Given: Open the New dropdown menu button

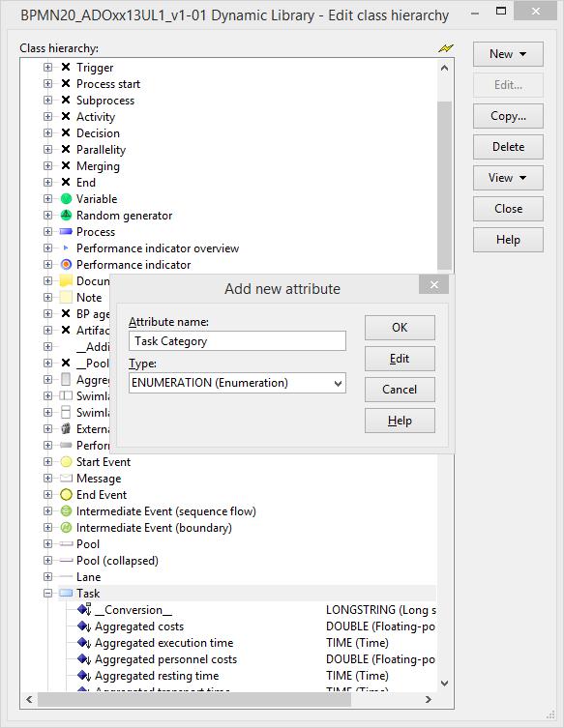Looking at the screenshot, I should pos(508,54).
